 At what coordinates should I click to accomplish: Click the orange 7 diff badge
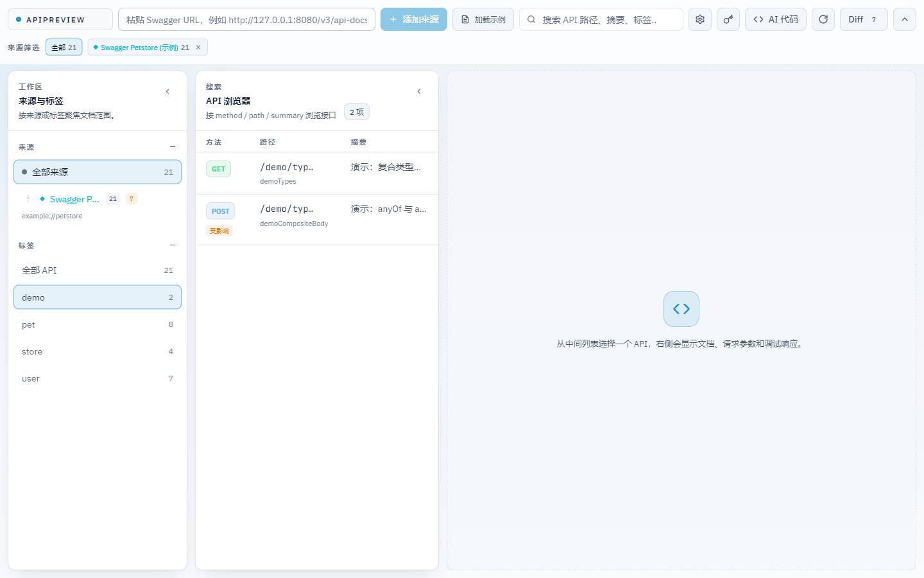[132, 199]
